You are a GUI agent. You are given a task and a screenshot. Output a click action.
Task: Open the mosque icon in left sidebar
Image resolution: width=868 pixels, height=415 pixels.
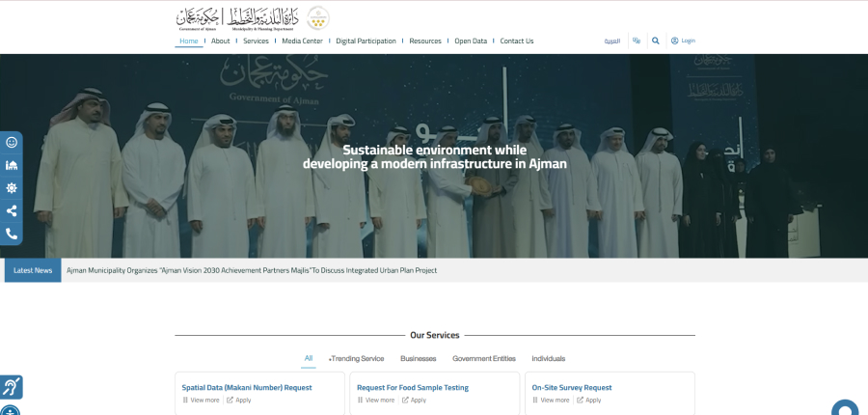pyautogui.click(x=12, y=165)
